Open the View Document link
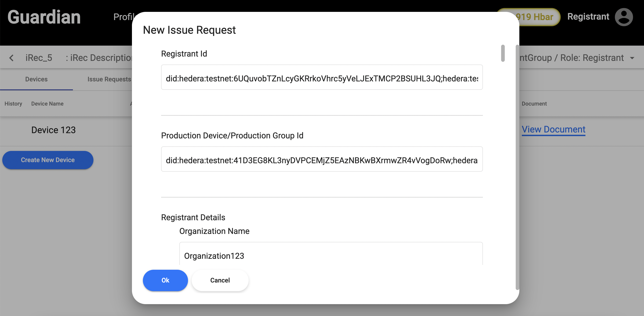 (x=553, y=130)
